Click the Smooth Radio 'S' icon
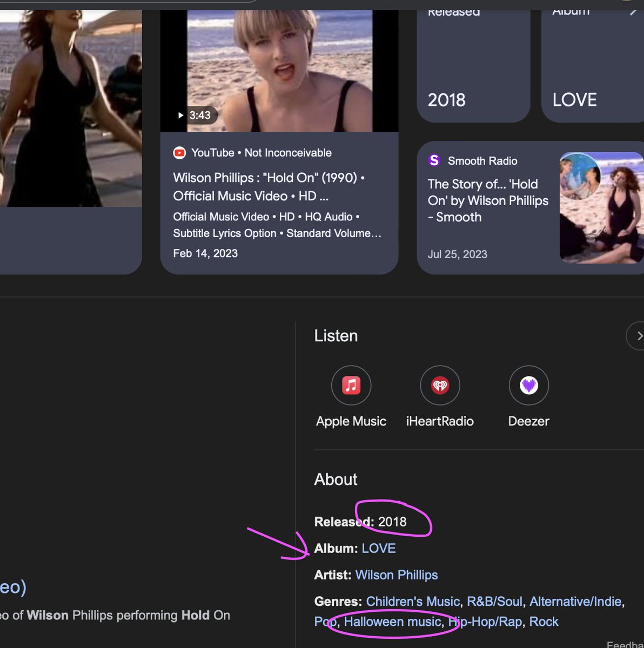The image size is (644, 648). (435, 160)
